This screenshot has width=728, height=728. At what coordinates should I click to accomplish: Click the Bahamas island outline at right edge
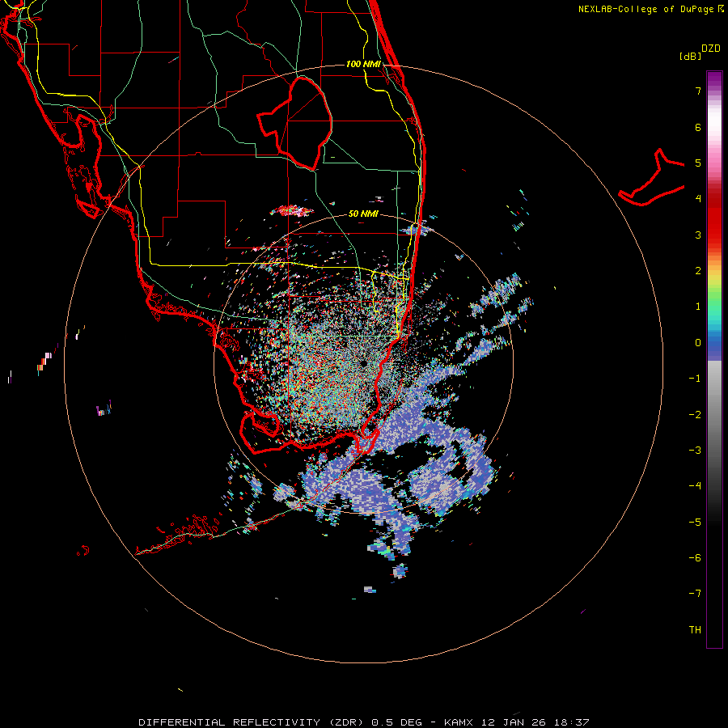(x=652, y=179)
